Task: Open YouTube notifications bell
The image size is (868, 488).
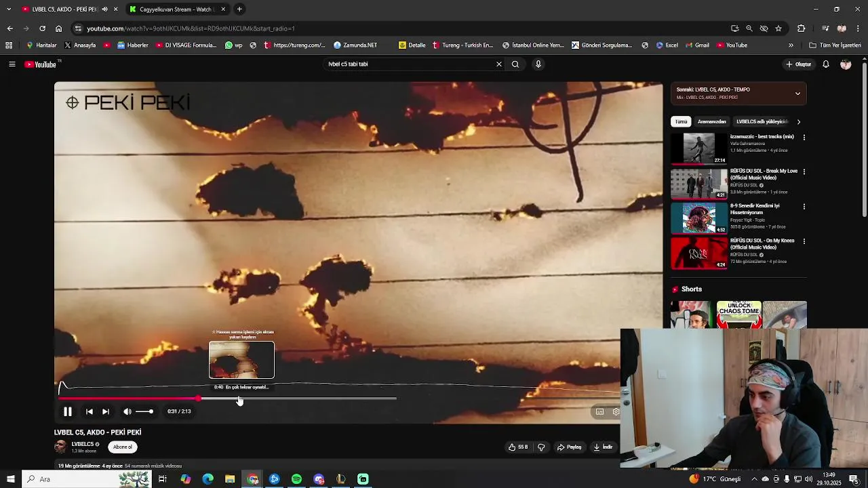Action: coord(826,64)
